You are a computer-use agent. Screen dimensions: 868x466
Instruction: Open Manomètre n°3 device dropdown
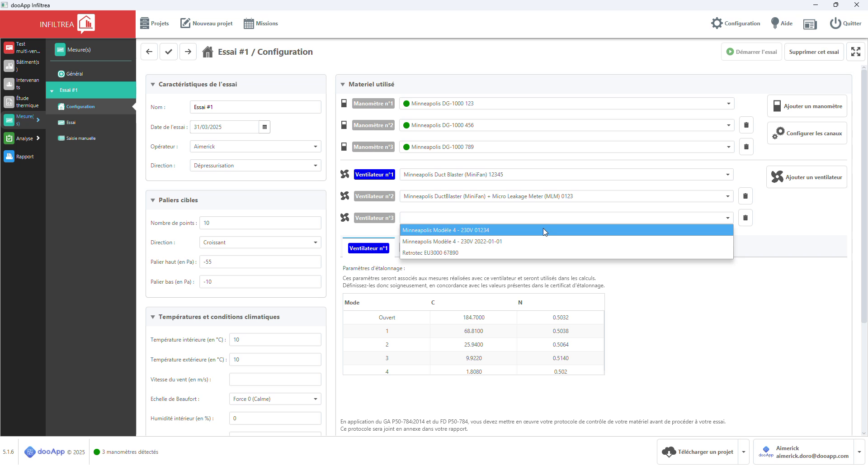566,147
